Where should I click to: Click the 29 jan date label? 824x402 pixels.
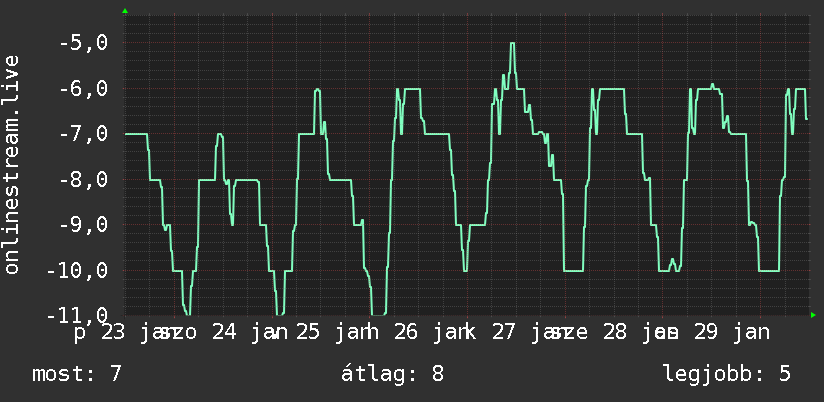coord(732,333)
